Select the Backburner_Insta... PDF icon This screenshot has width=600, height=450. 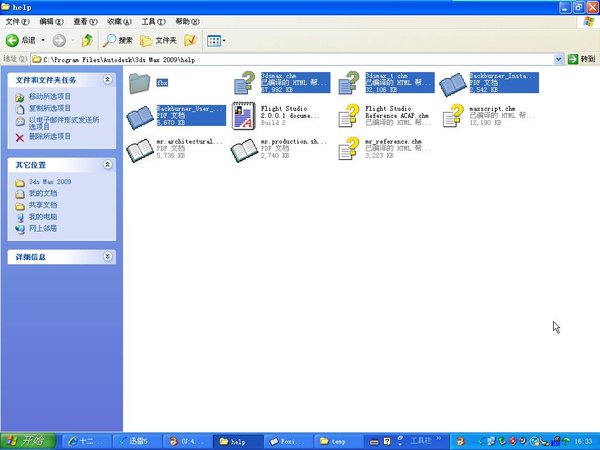(x=453, y=84)
